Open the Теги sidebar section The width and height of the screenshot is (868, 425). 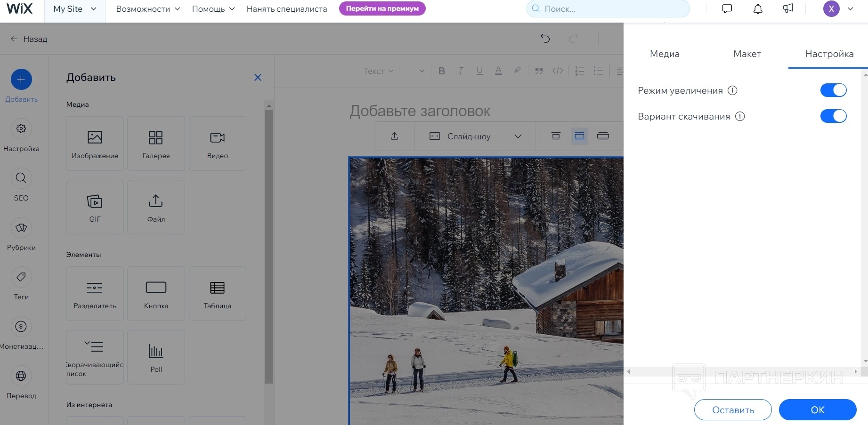[x=21, y=284]
